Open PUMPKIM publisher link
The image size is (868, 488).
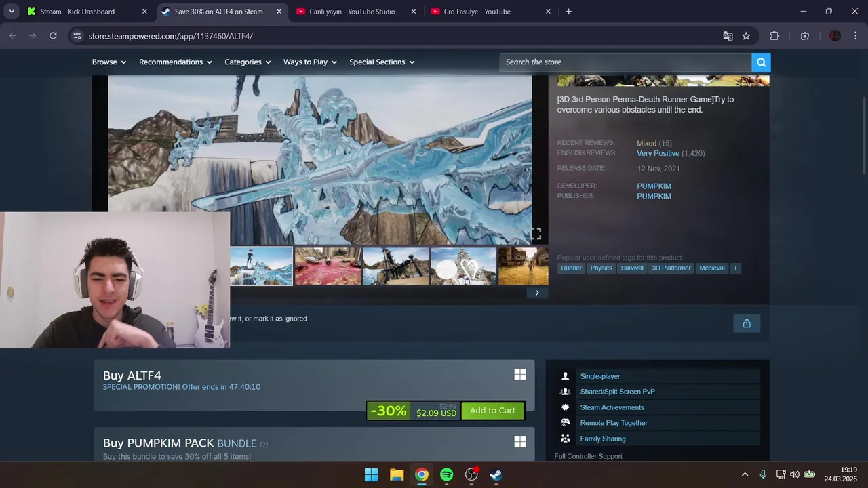coord(654,197)
